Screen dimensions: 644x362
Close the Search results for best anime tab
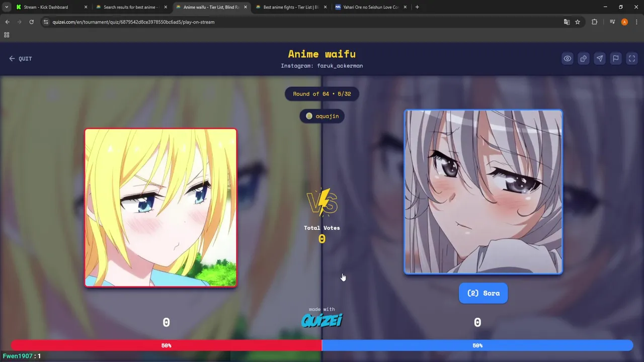click(166, 7)
